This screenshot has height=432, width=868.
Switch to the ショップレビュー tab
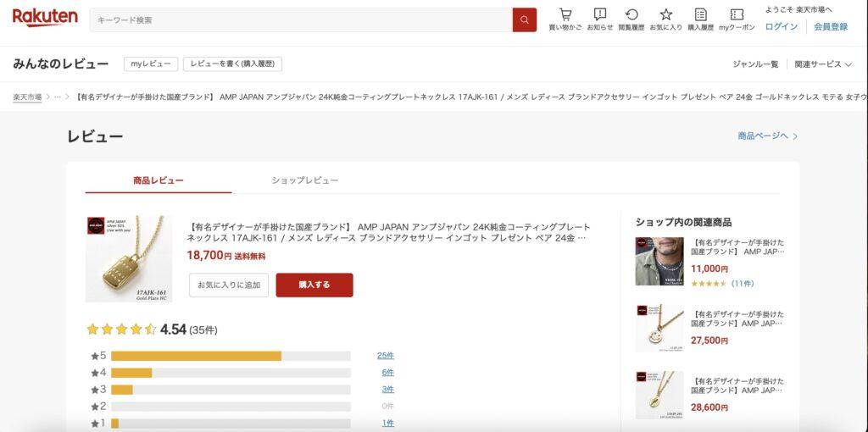[x=305, y=180]
